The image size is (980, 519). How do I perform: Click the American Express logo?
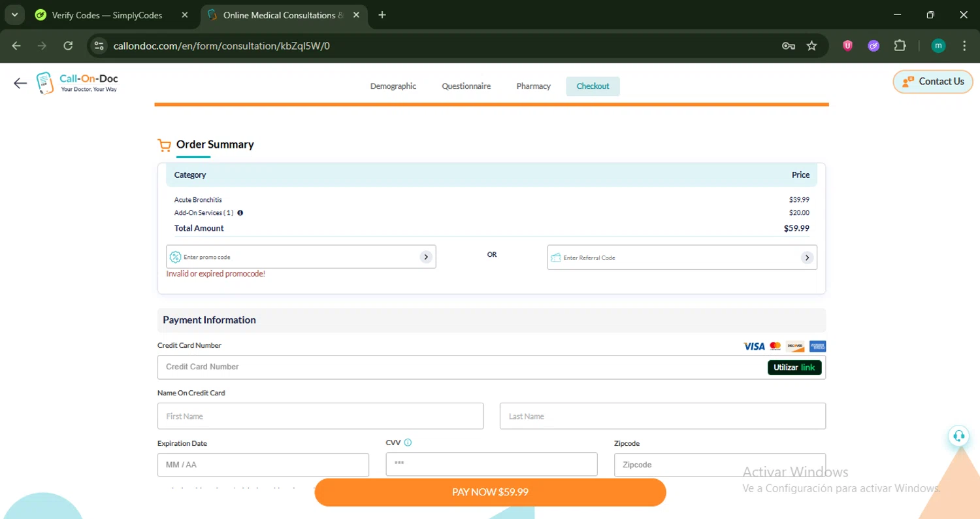coord(817,346)
